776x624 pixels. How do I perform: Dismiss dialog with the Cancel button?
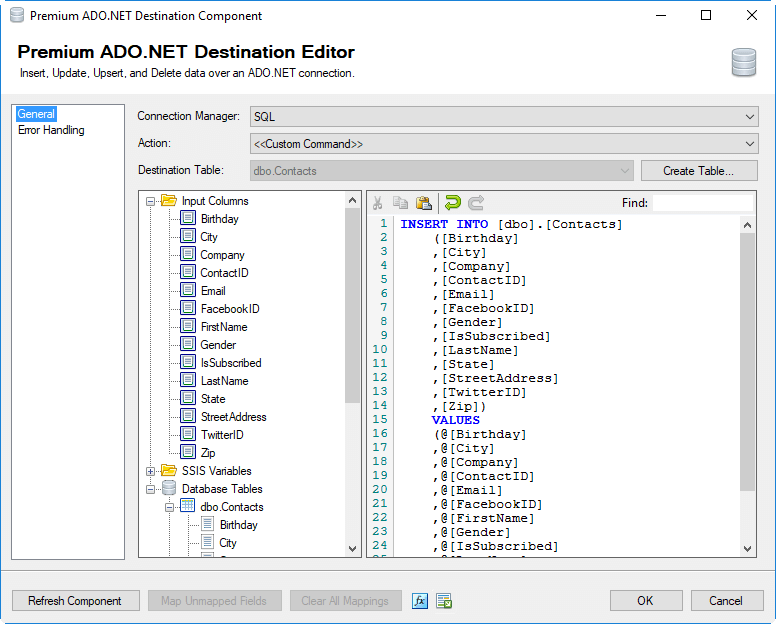click(x=727, y=601)
